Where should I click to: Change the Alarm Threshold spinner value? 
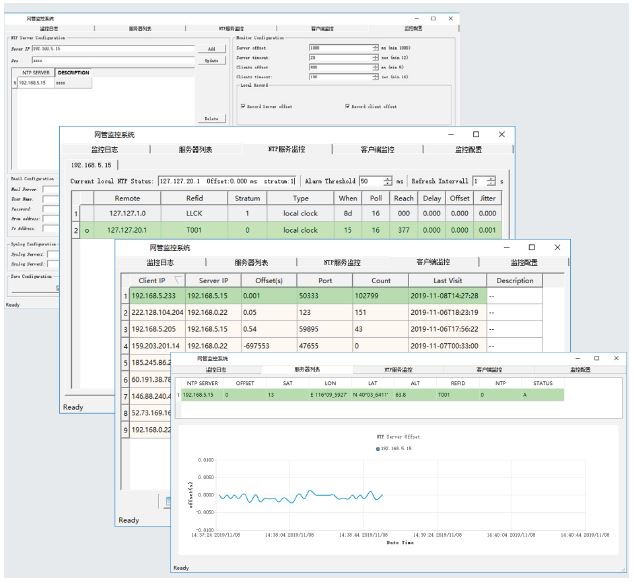click(388, 181)
